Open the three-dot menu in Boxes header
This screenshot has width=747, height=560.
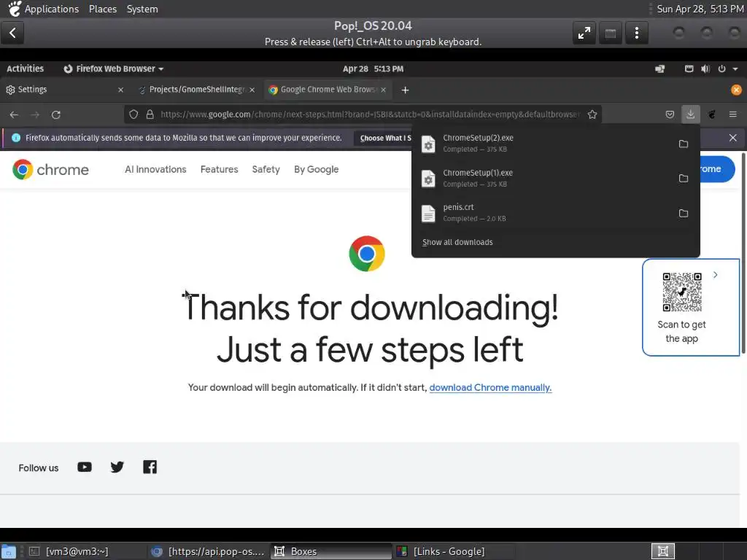(636, 33)
